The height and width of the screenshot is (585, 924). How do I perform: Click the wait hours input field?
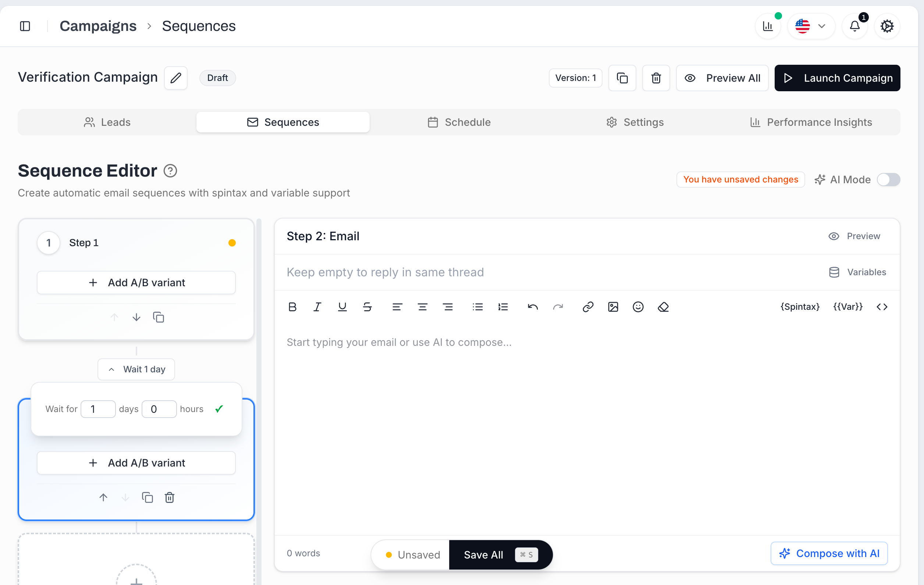(159, 409)
